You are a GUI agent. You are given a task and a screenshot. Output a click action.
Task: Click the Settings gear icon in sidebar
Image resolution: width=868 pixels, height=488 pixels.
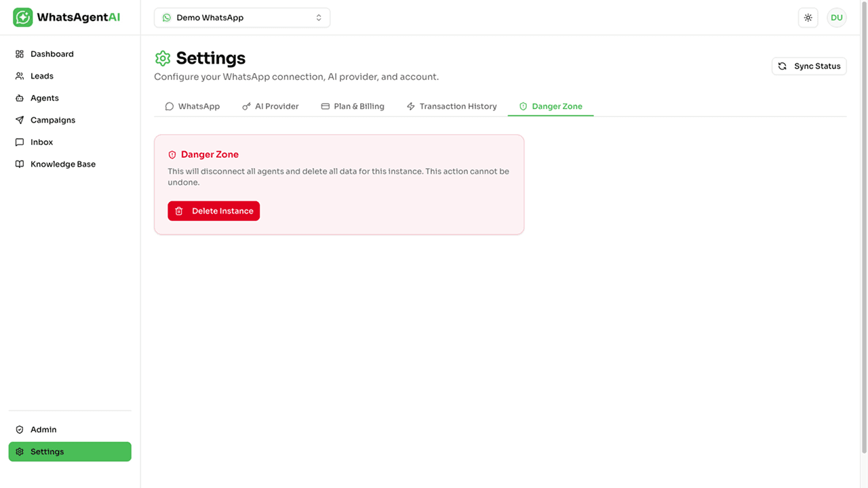[x=20, y=451]
